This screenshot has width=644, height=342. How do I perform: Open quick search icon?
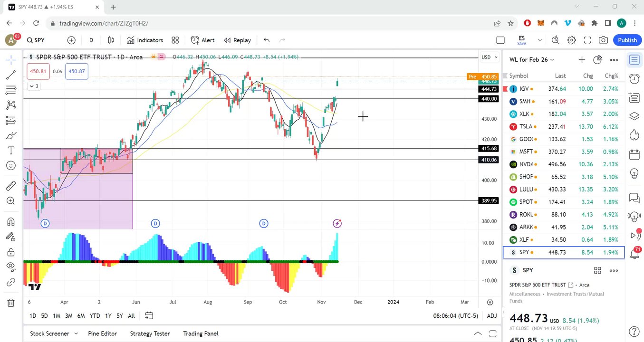556,40
